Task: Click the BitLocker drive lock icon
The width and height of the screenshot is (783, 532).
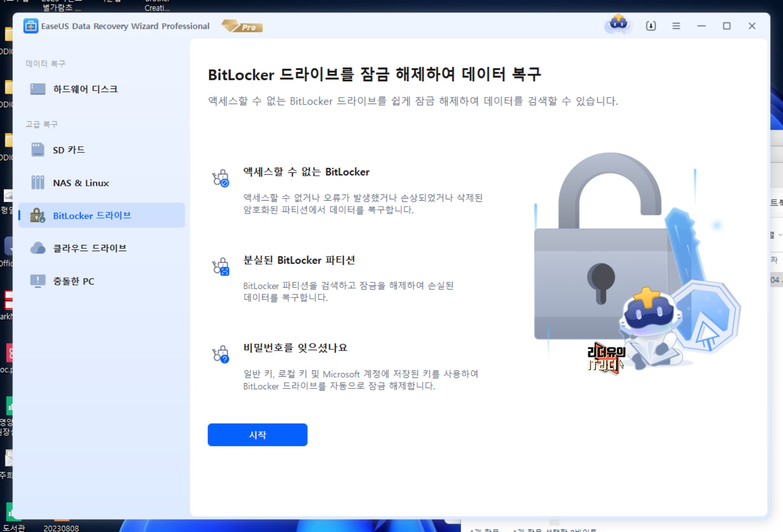Action: [38, 215]
